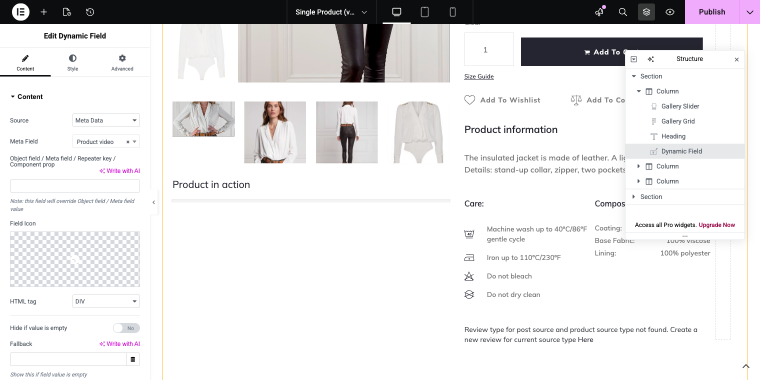
Task: Focus the Fallback text input
Action: pos(68,359)
